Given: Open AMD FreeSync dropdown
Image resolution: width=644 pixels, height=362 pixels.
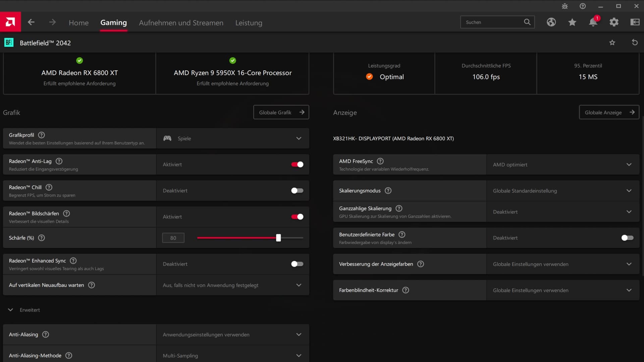Looking at the screenshot, I should (563, 164).
